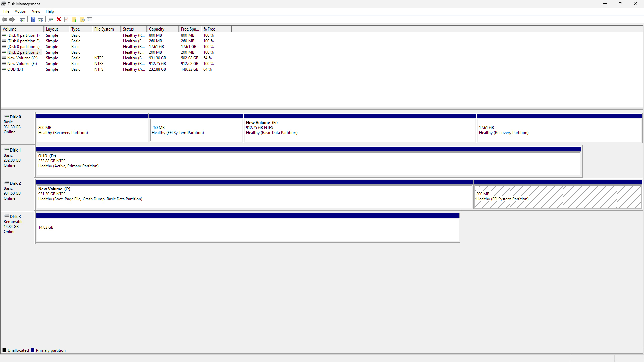
Task: Open the View menu
Action: click(x=36, y=11)
